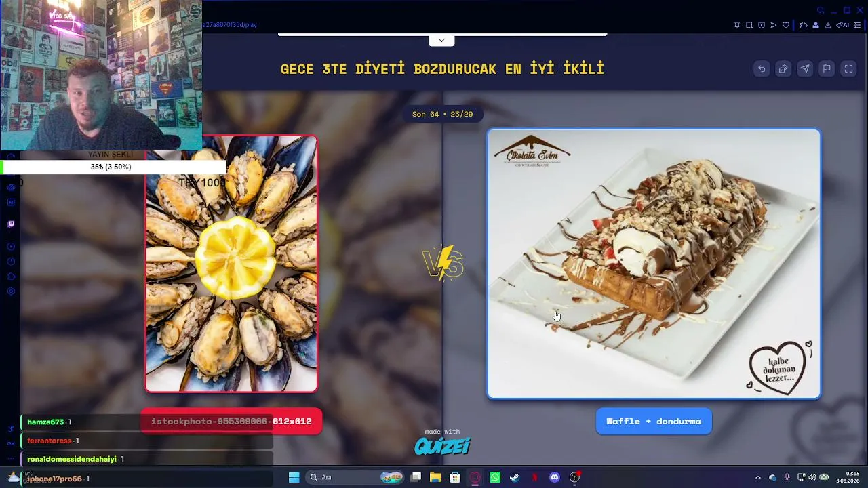The height and width of the screenshot is (488, 868).
Task: Click the pin icon in browser toolbar
Action: pyautogui.click(x=737, y=25)
